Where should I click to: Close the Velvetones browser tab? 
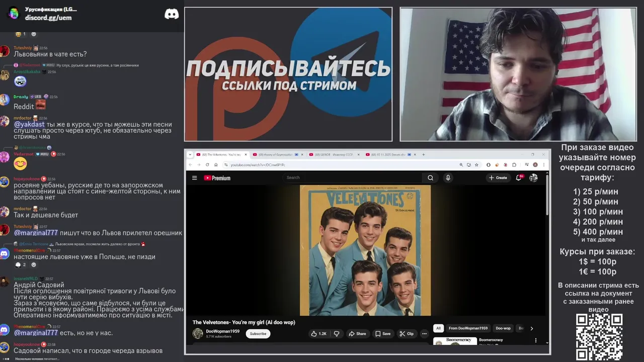(246, 154)
